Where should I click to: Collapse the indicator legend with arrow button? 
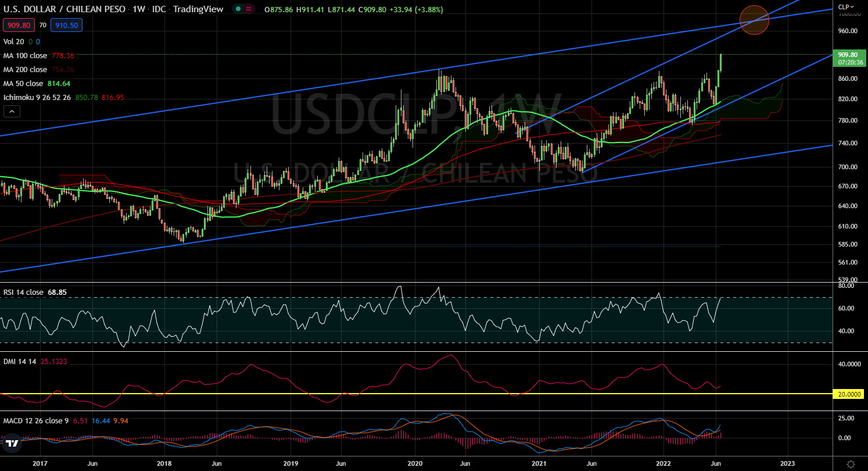click(12, 111)
